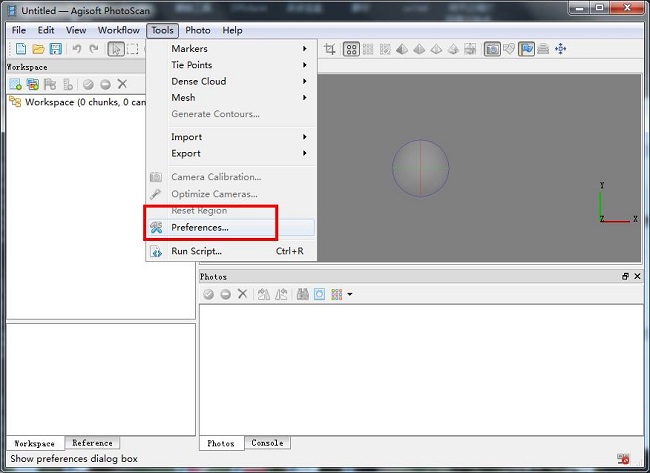Open the Workflow menu
Viewport: 650px width, 473px height.
(119, 30)
